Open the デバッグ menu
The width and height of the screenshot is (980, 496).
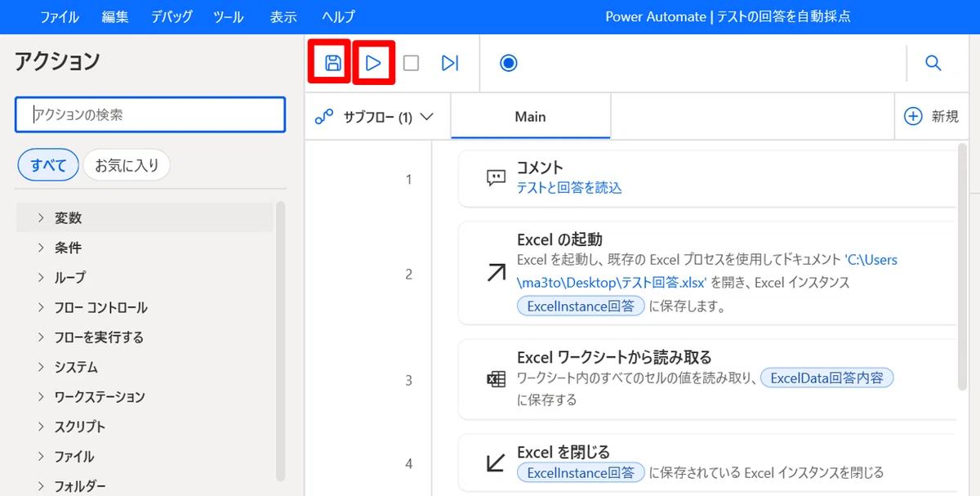[171, 16]
